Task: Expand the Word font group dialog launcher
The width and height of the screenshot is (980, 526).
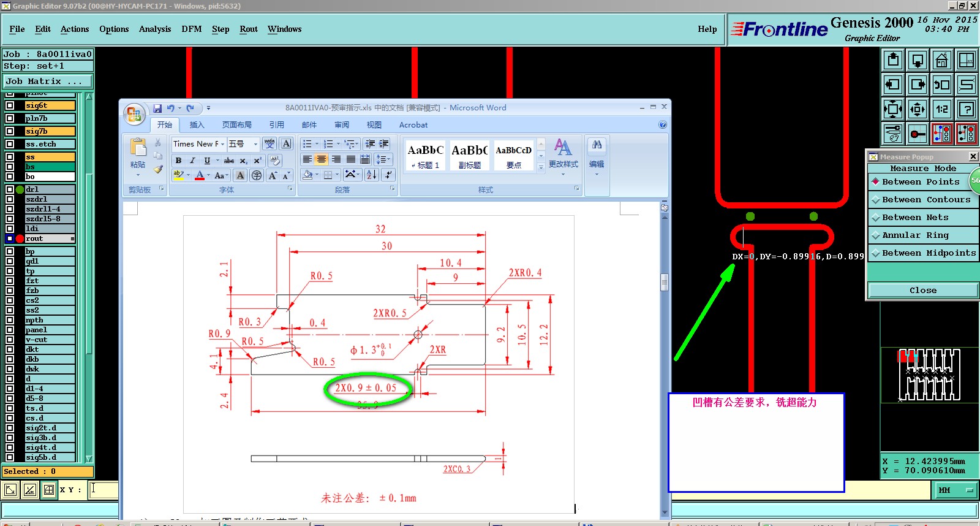Action: (x=290, y=189)
